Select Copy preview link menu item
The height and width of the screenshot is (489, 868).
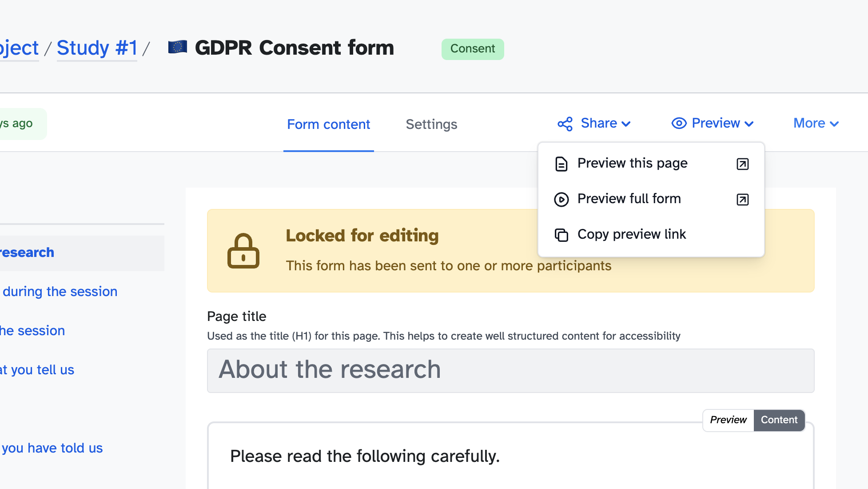point(631,234)
